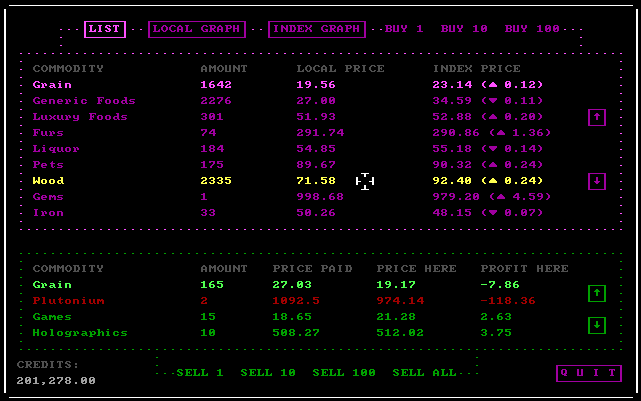
Task: Hit the SELL ALL button
Action: [x=424, y=373]
